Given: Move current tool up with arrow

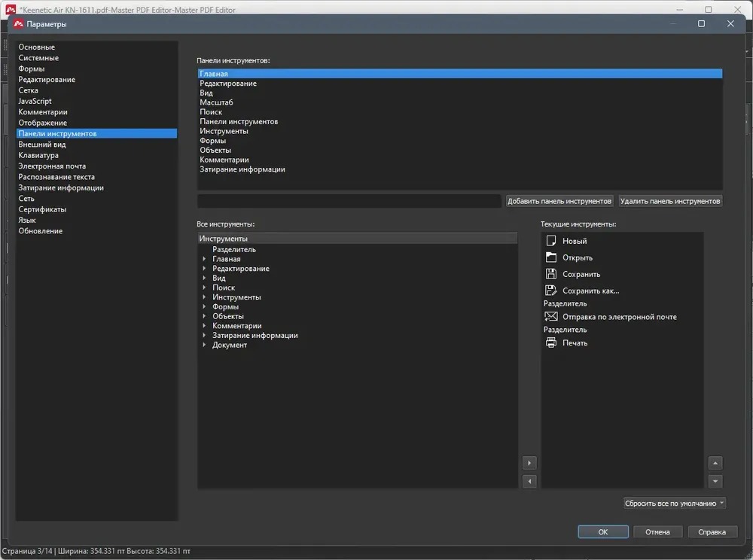Looking at the screenshot, I should pos(715,463).
